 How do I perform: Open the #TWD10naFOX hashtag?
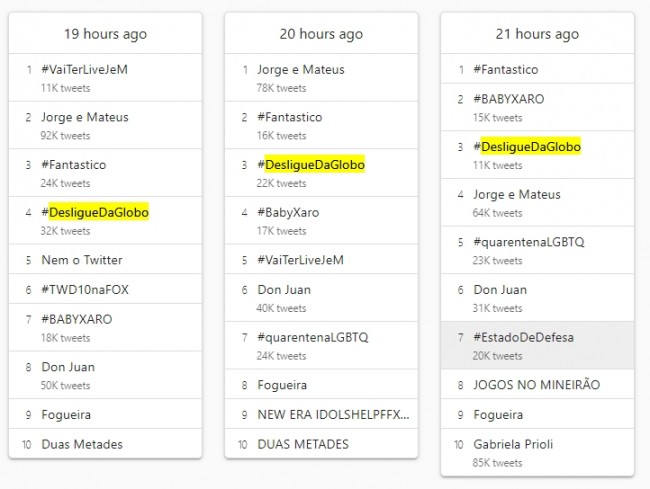(85, 290)
